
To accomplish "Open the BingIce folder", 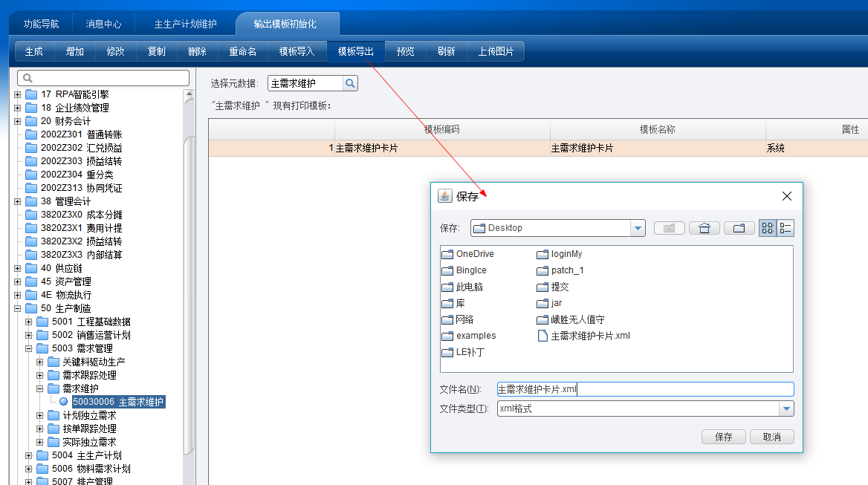I will (464, 270).
